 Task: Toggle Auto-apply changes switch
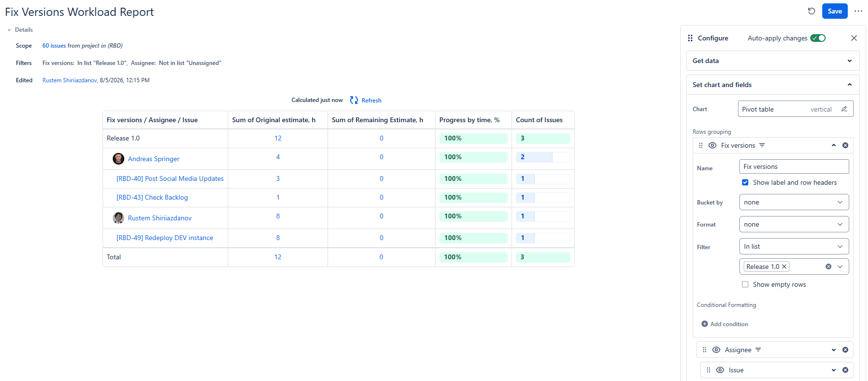coord(818,38)
